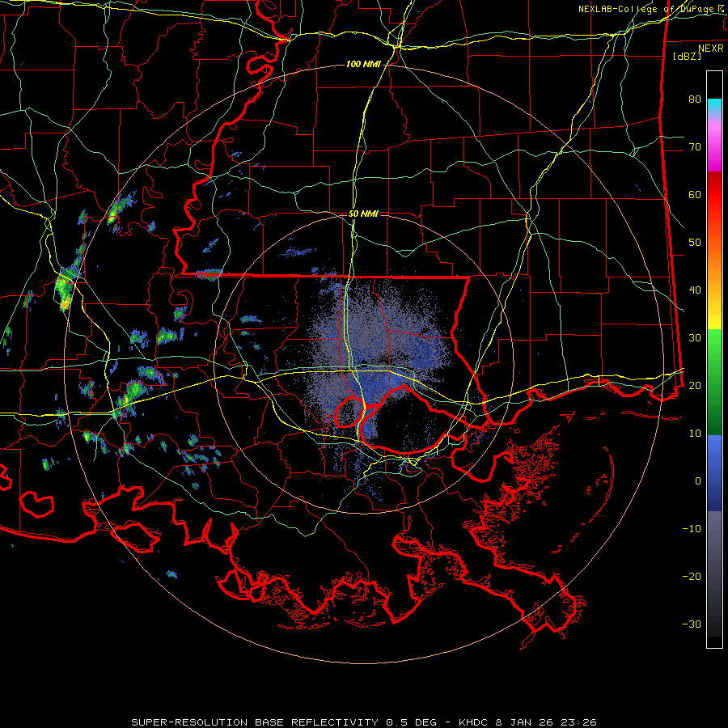The image size is (728, 728).
Task: Click the -20 value on the dBZ scale
Action: (x=692, y=576)
